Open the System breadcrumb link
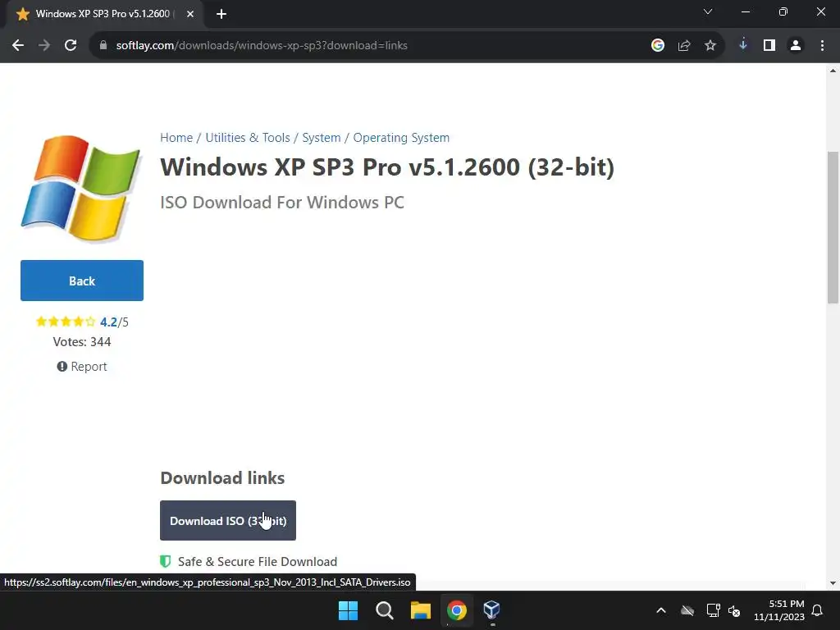 [x=322, y=138]
